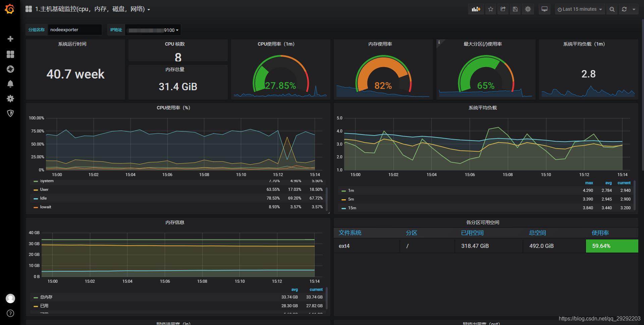Click the 2.8 system load value
The image size is (644, 325).
tap(588, 74)
